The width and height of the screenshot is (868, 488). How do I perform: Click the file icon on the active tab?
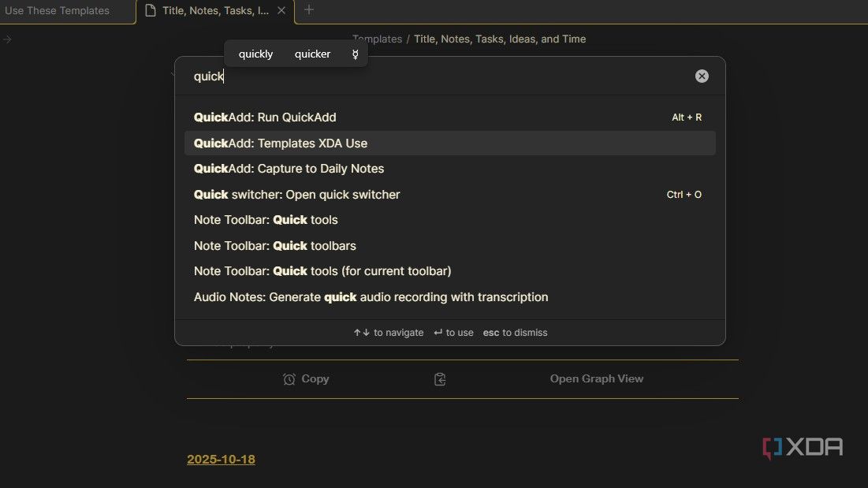(150, 10)
